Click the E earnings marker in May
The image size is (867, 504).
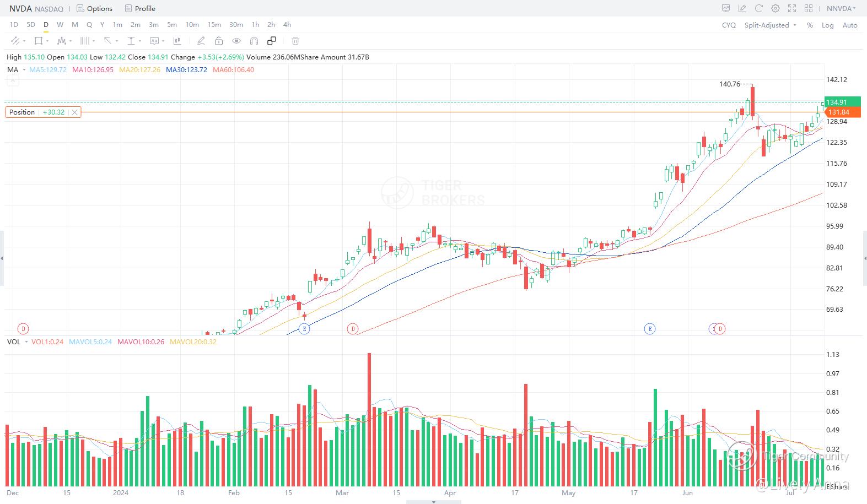[650, 329]
